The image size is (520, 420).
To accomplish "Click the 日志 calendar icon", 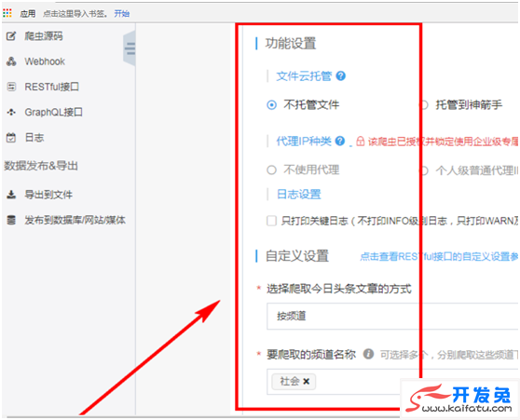I will (x=11, y=138).
